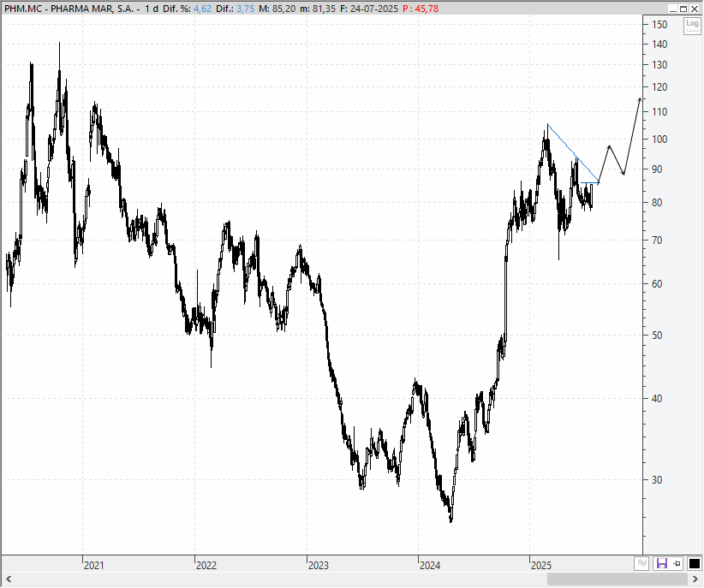Click the '1 d' timeframe text

152,9
